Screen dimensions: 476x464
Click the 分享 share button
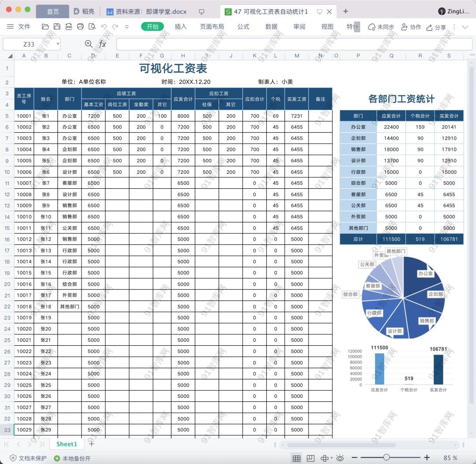[x=436, y=27]
